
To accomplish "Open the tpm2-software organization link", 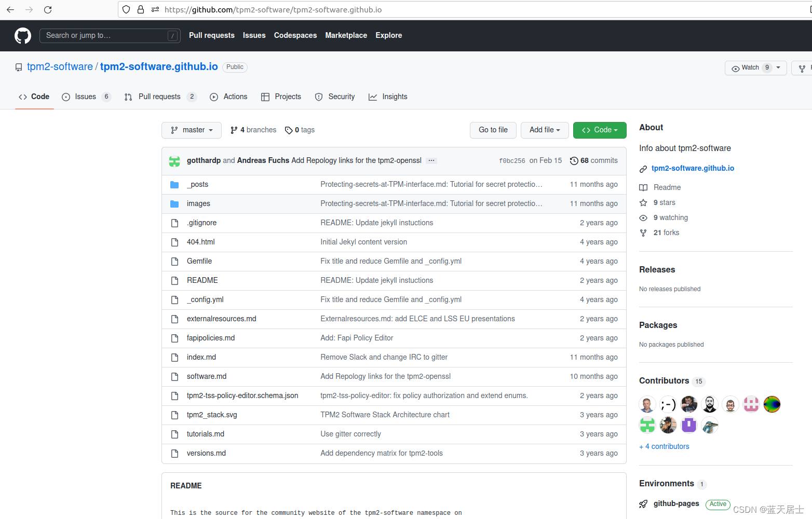I will [60, 67].
